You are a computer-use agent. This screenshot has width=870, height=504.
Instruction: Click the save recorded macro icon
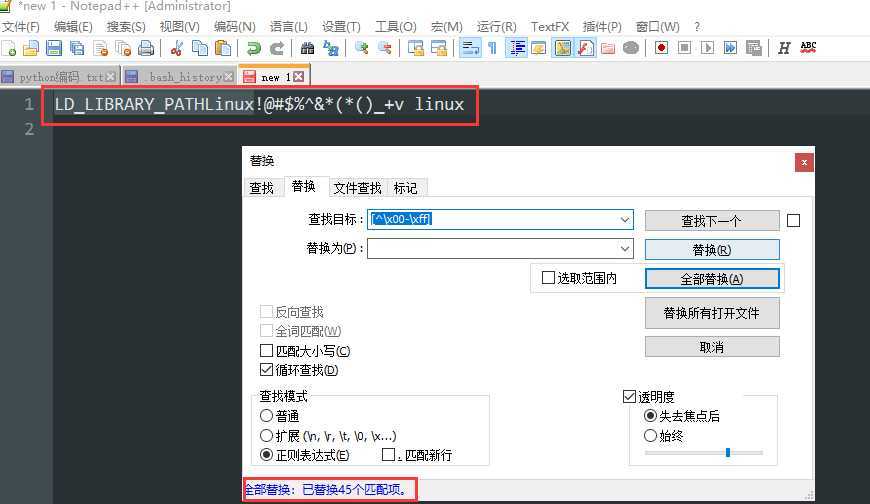click(x=753, y=48)
